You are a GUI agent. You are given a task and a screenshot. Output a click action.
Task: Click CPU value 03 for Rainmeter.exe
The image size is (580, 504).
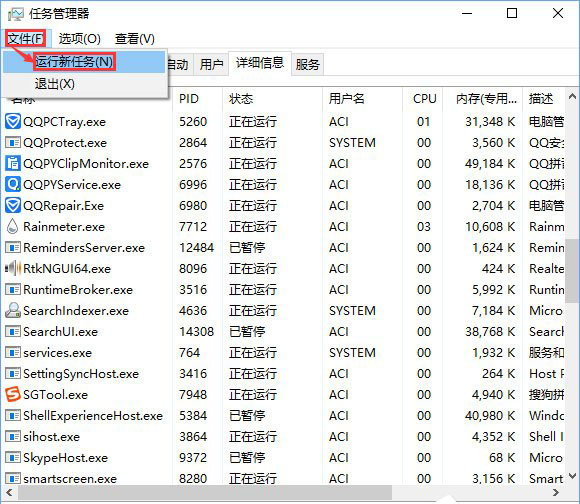coord(424,227)
